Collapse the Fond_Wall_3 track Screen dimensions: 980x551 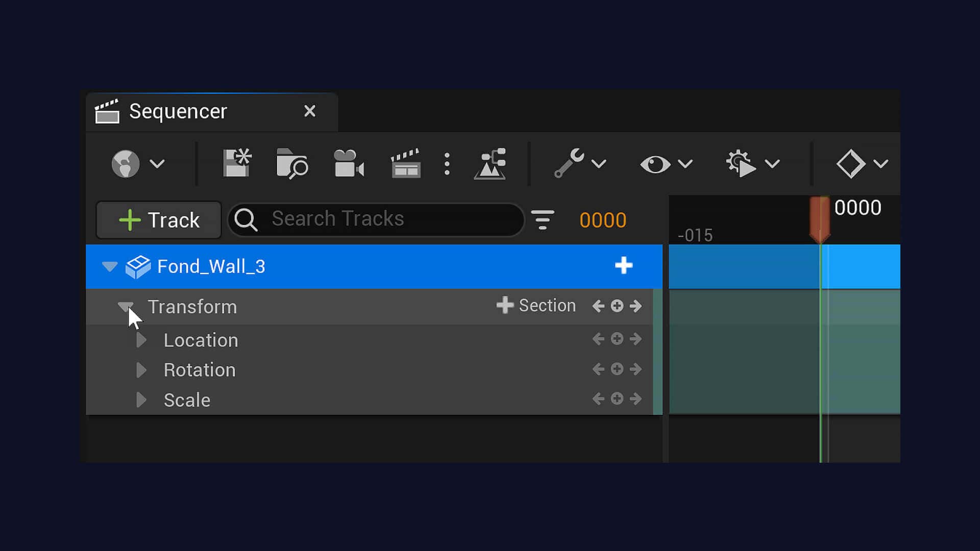pos(110,266)
